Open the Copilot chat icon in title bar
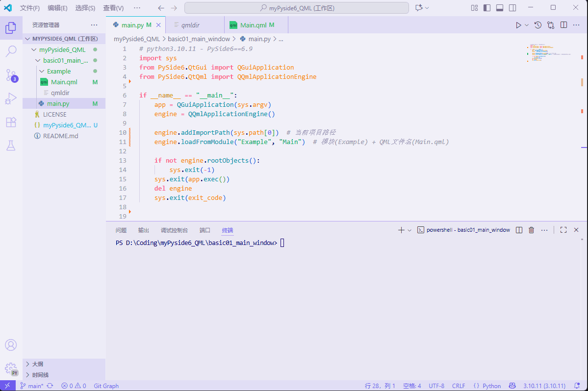588x391 pixels. (x=419, y=8)
